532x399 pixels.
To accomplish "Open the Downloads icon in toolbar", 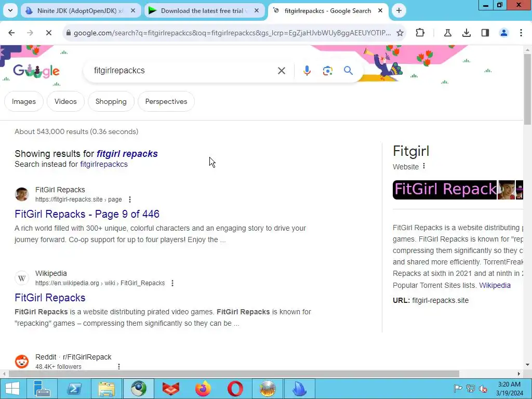I will [x=467, y=33].
